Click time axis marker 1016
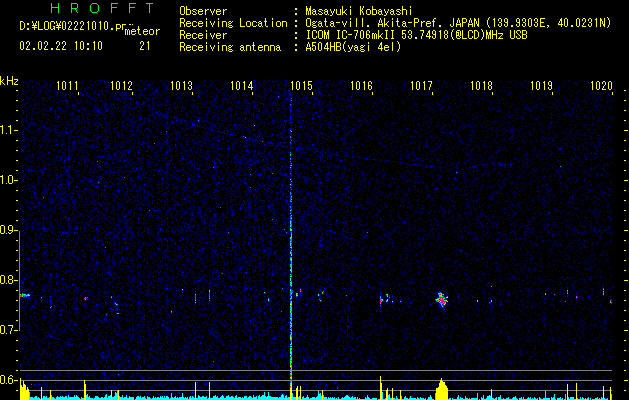 coord(361,86)
